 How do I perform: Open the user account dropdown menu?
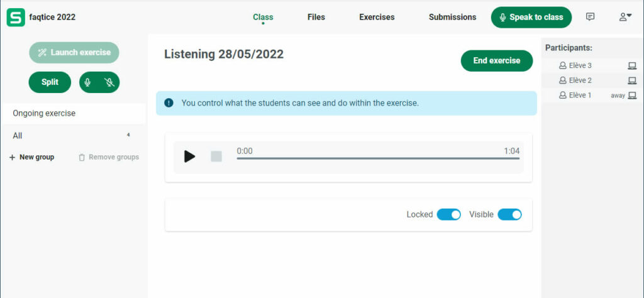point(625,17)
